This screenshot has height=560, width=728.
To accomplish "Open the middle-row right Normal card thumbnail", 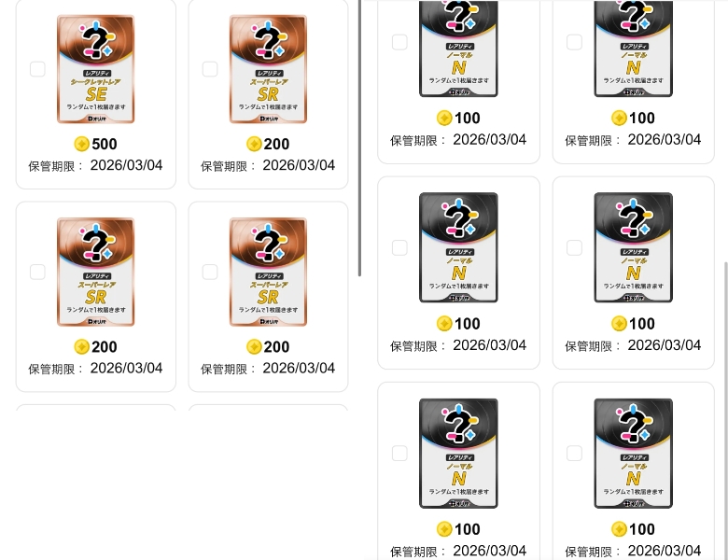I will 634,247.
